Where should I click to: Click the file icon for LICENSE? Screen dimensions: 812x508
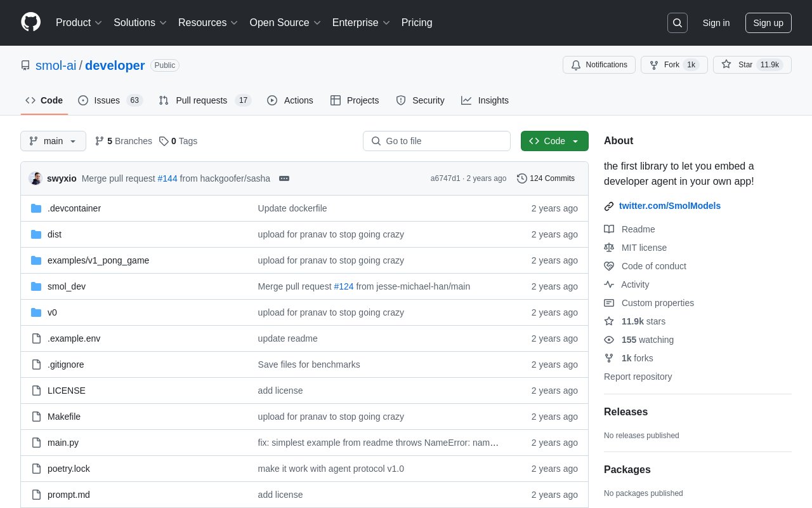36,391
